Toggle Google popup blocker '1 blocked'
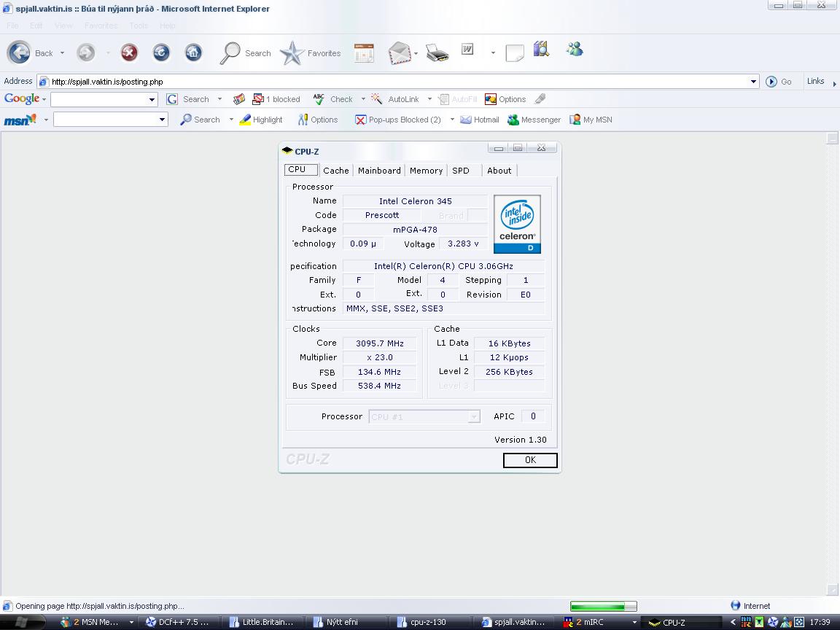 pyautogui.click(x=276, y=99)
